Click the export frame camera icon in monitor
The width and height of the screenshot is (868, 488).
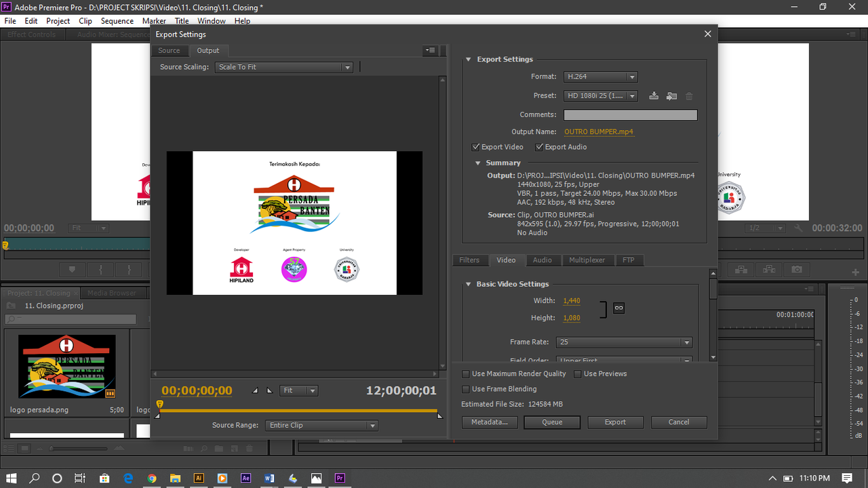point(796,270)
